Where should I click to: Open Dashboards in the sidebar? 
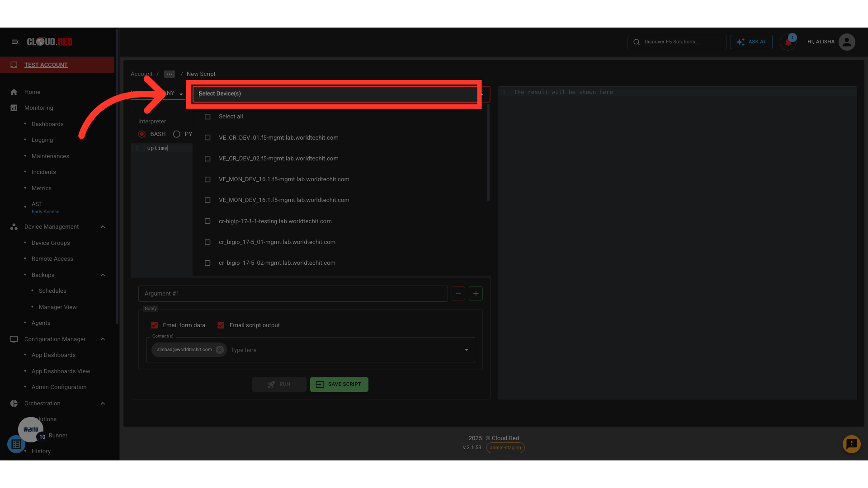47,124
